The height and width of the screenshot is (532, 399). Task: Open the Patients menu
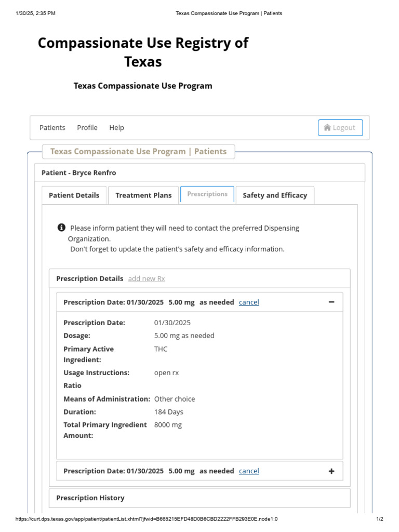coord(52,128)
